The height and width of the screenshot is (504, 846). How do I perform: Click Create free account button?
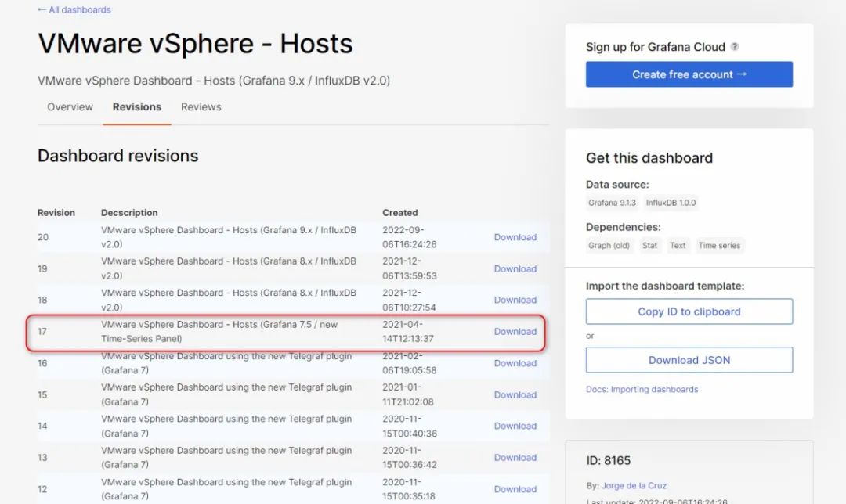689,74
